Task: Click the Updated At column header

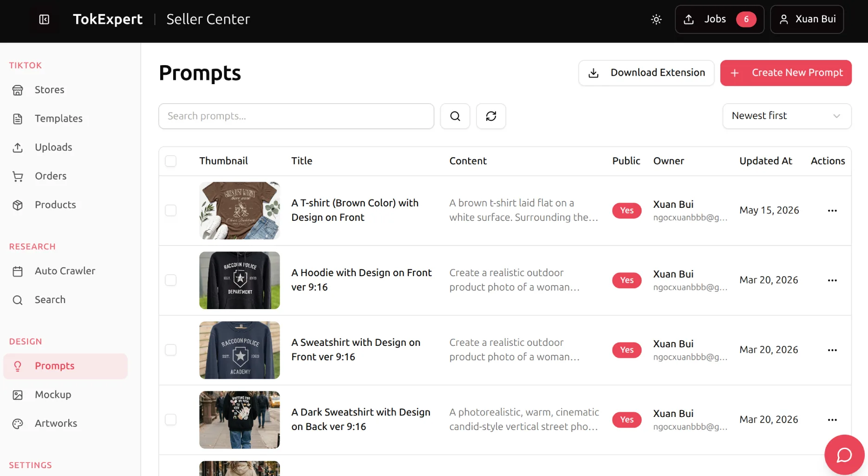Action: click(x=765, y=161)
